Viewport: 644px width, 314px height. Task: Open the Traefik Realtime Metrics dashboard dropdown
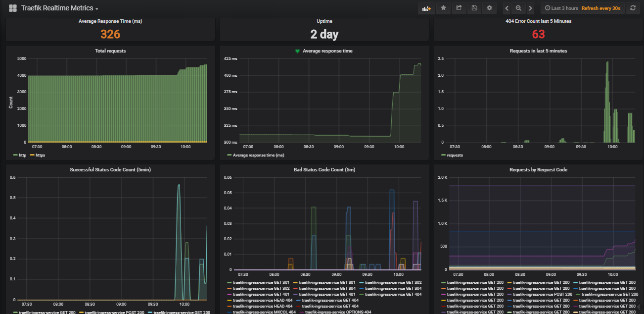click(x=60, y=8)
